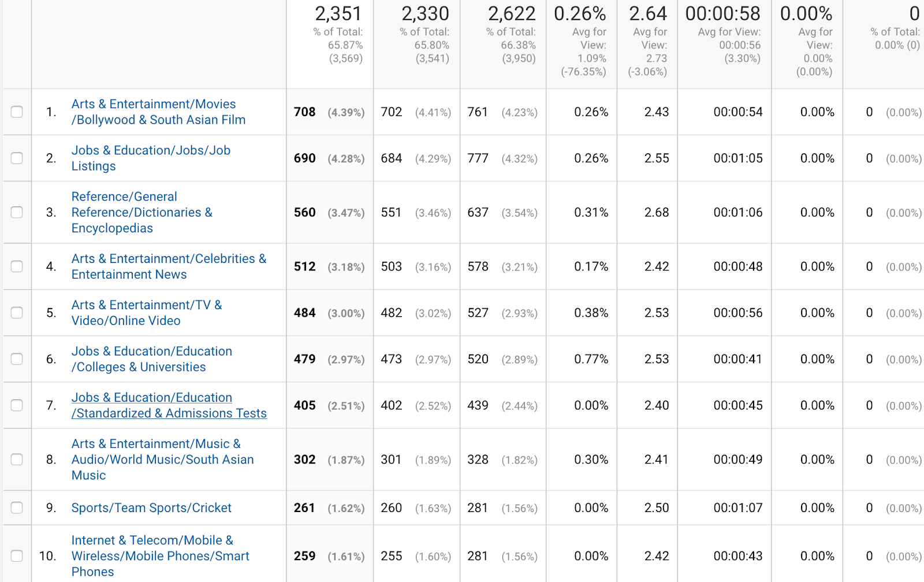The width and height of the screenshot is (924, 582).
Task: Open the Sports/Team Sports/Cricket link
Action: click(x=151, y=507)
